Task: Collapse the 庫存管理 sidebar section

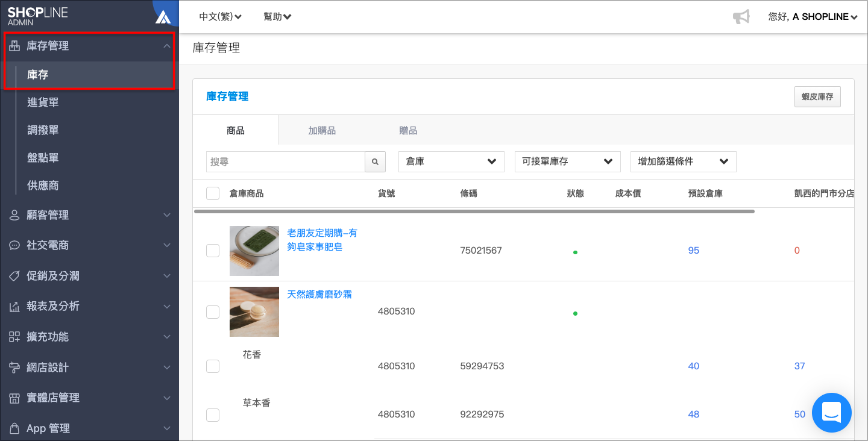Action: pos(167,46)
